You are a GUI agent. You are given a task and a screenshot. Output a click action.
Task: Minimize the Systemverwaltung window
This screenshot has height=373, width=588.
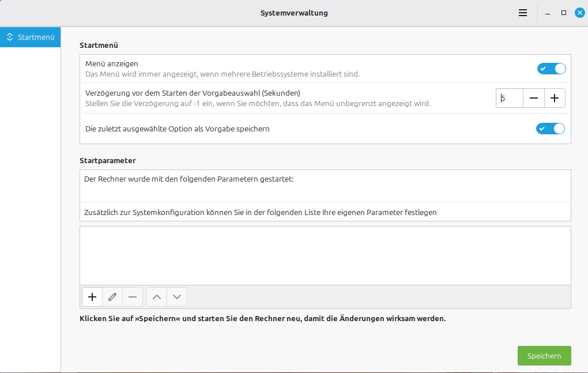[x=548, y=13]
